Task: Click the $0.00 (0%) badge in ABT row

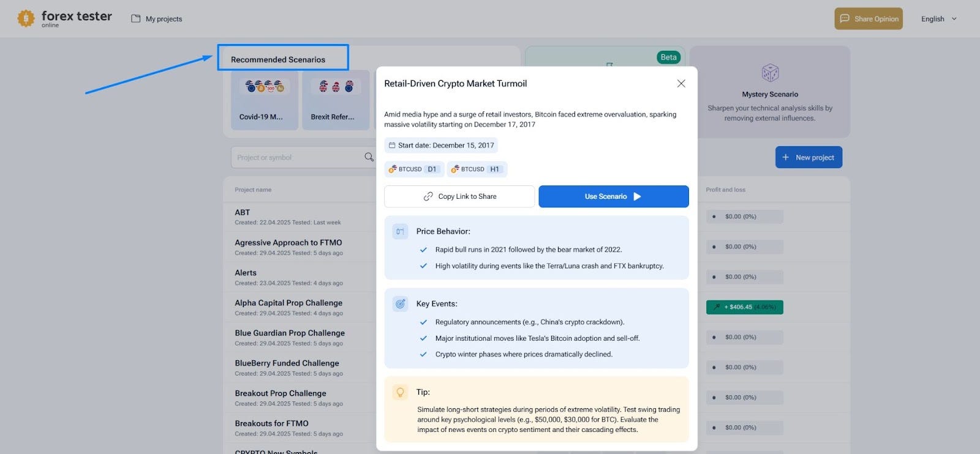Action: click(x=744, y=217)
